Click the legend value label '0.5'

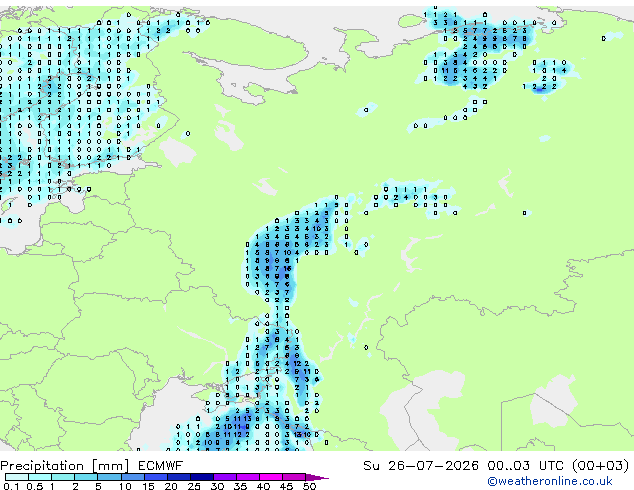pyautogui.click(x=35, y=486)
